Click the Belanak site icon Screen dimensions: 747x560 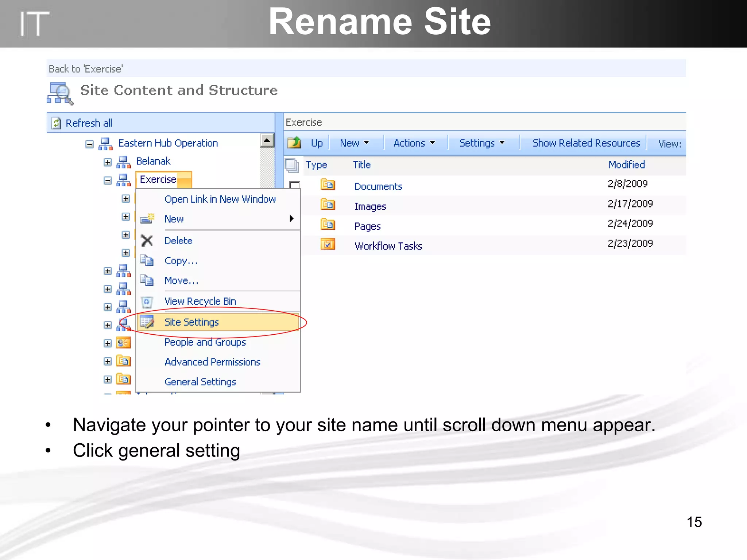click(x=123, y=162)
